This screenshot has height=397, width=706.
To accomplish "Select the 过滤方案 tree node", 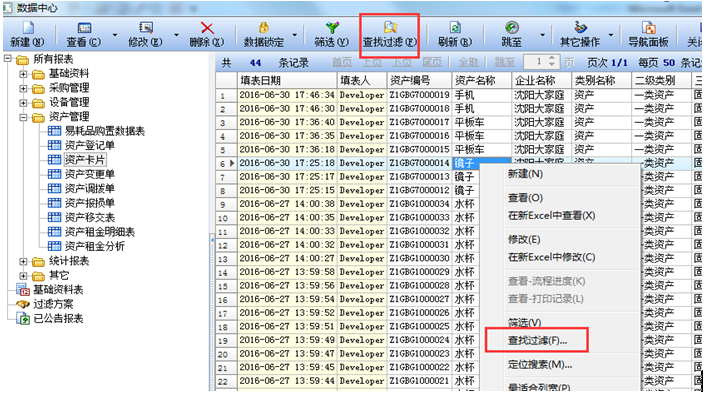I will click(53, 304).
